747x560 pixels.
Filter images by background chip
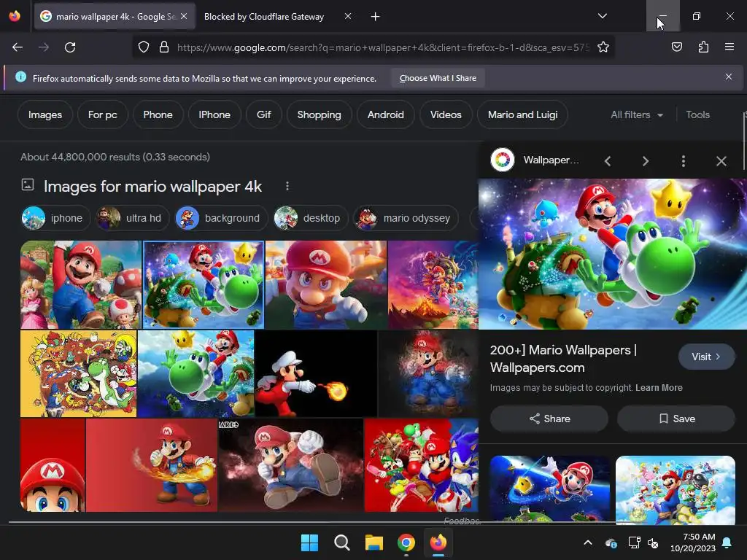(x=220, y=218)
